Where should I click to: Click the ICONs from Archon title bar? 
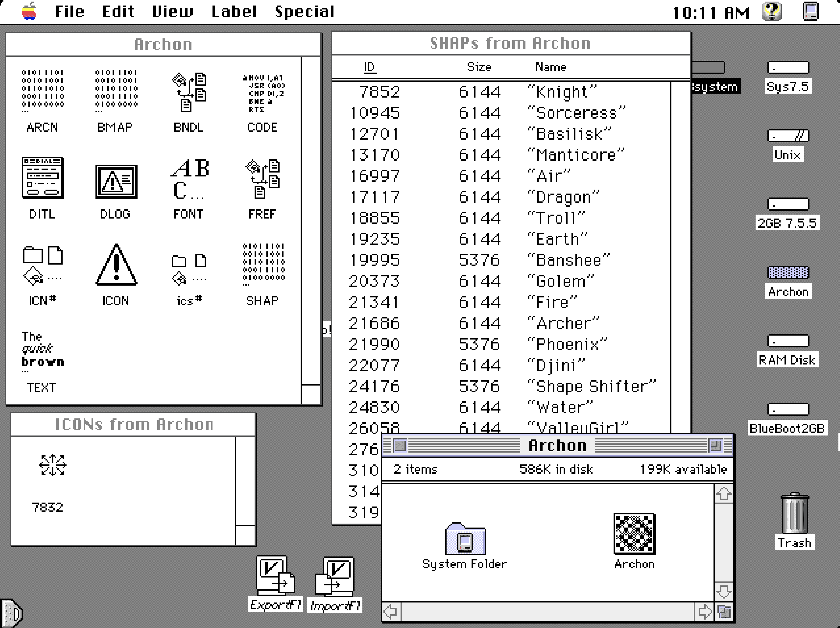[133, 424]
